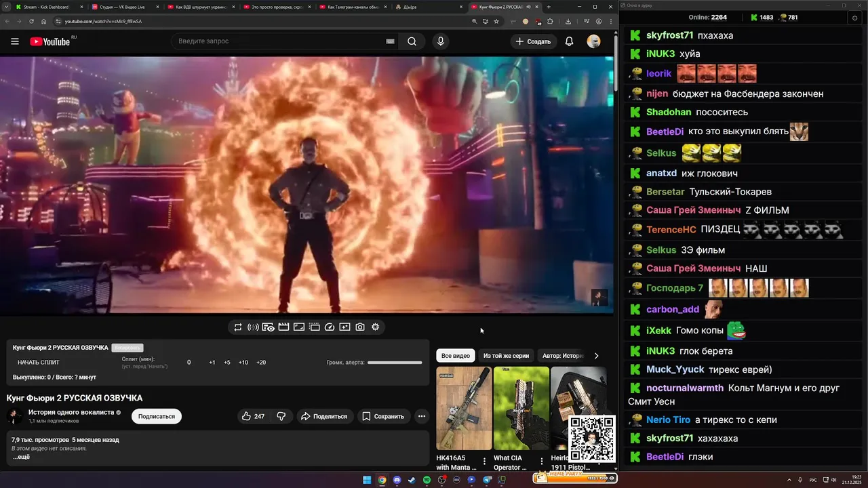Click username skyfrost71 at top of chat

point(669,35)
